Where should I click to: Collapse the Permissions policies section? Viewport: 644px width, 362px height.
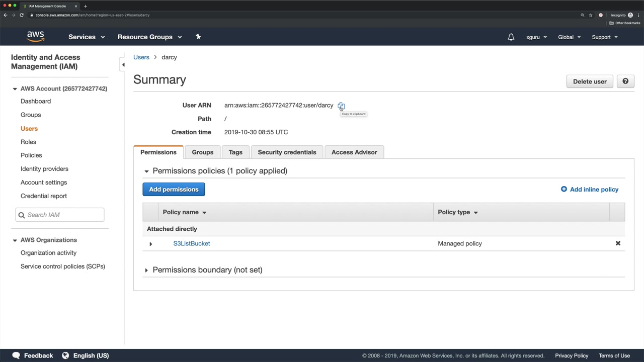(x=146, y=171)
